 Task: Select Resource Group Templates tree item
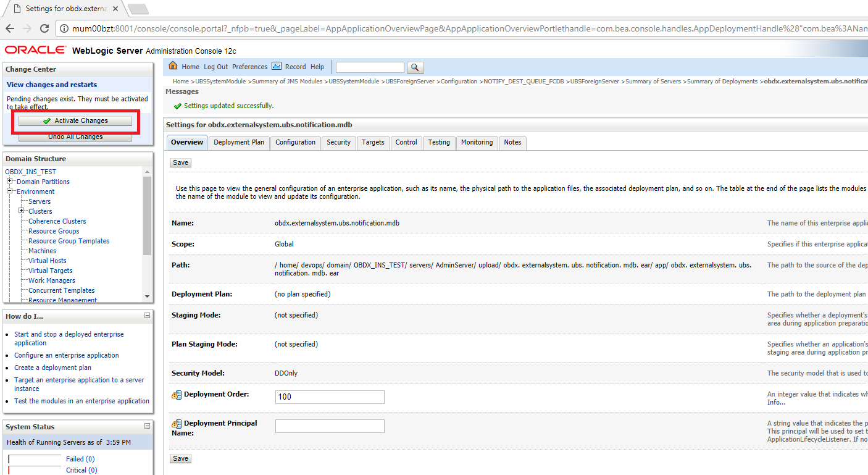click(69, 241)
